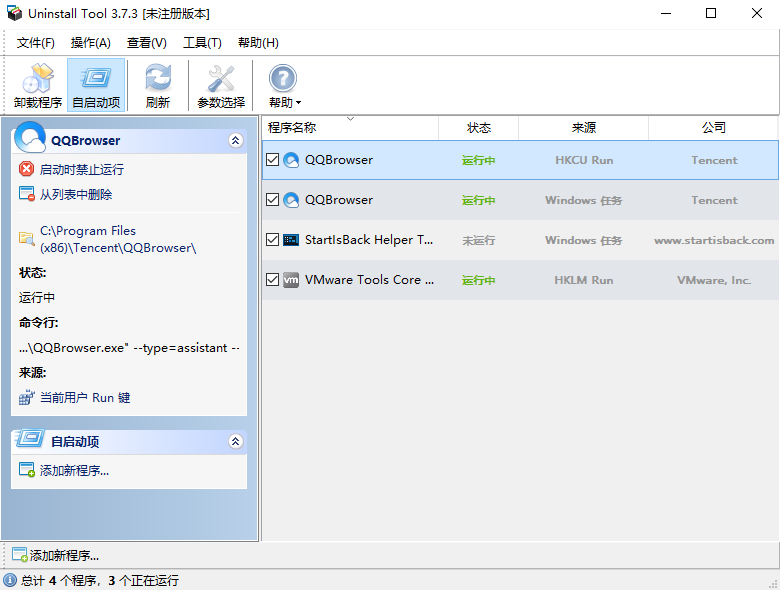The height and width of the screenshot is (590, 780).
Task: Collapse the 自启动项 sidebar section
Action: click(x=236, y=441)
